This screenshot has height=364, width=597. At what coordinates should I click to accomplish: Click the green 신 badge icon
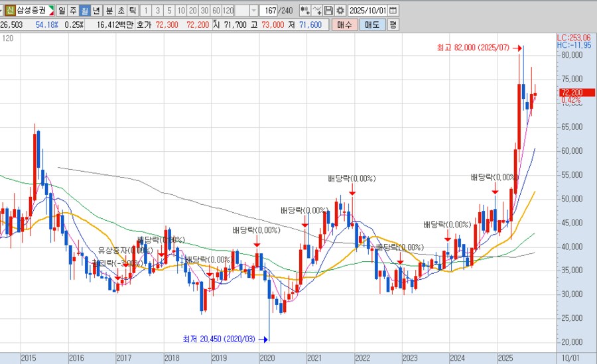pos(10,11)
